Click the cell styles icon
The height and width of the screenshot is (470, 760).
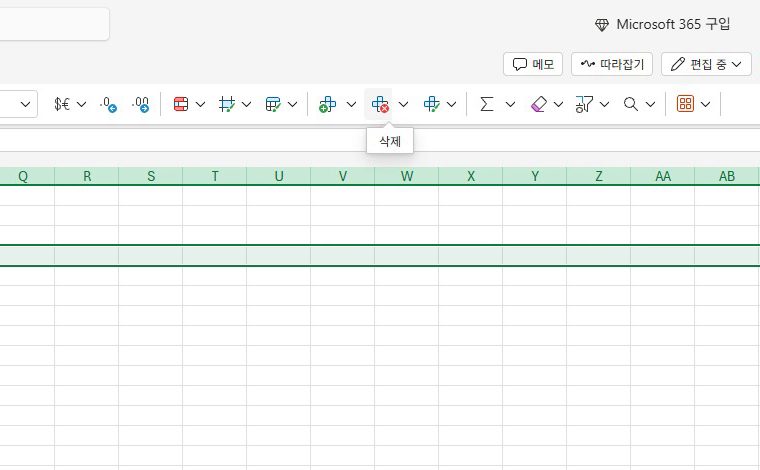pyautogui.click(x=227, y=104)
